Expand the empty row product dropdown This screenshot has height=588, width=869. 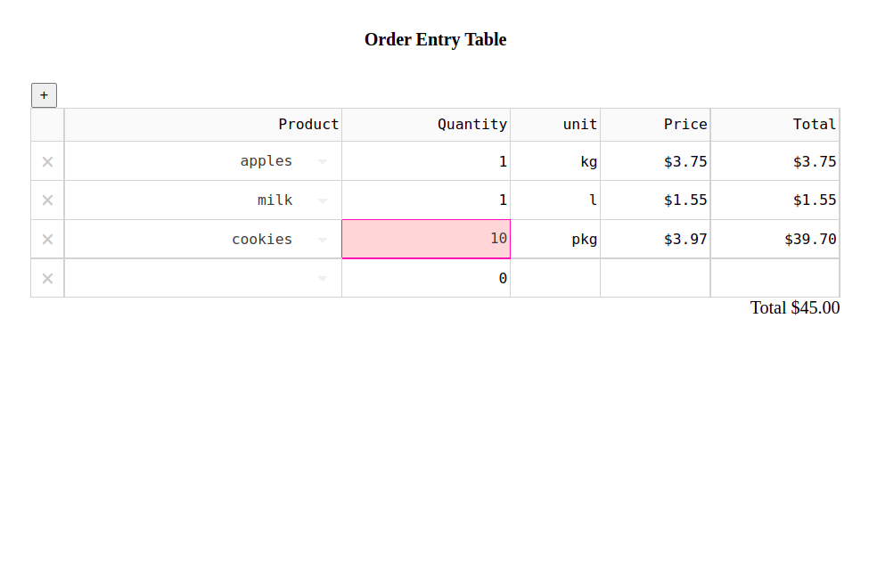point(323,279)
